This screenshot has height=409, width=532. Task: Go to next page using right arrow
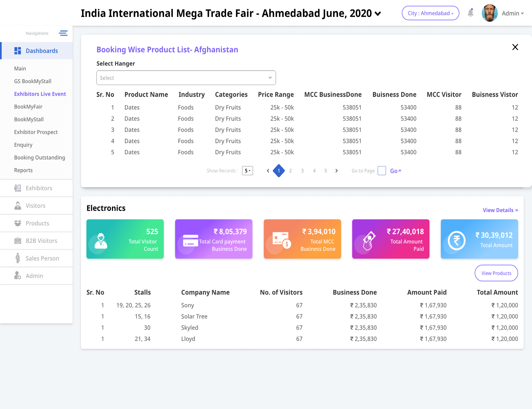pos(336,171)
